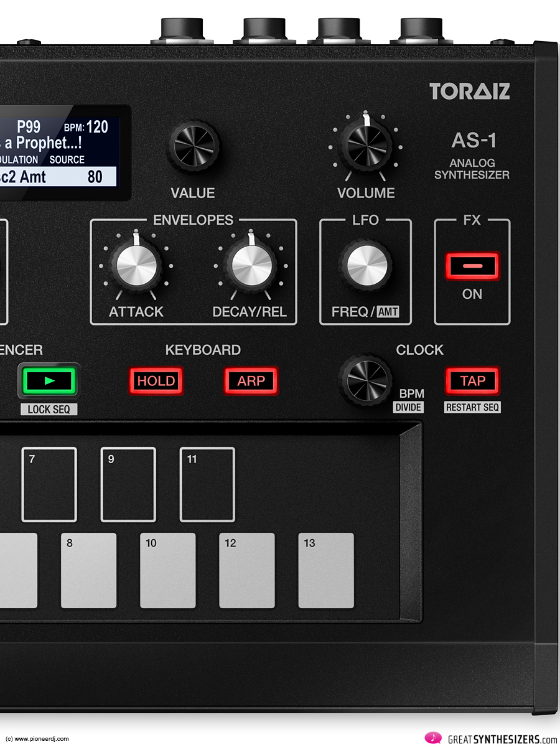The image size is (560, 747).
Task: Enable the keyboard HOLD button
Action: [156, 381]
